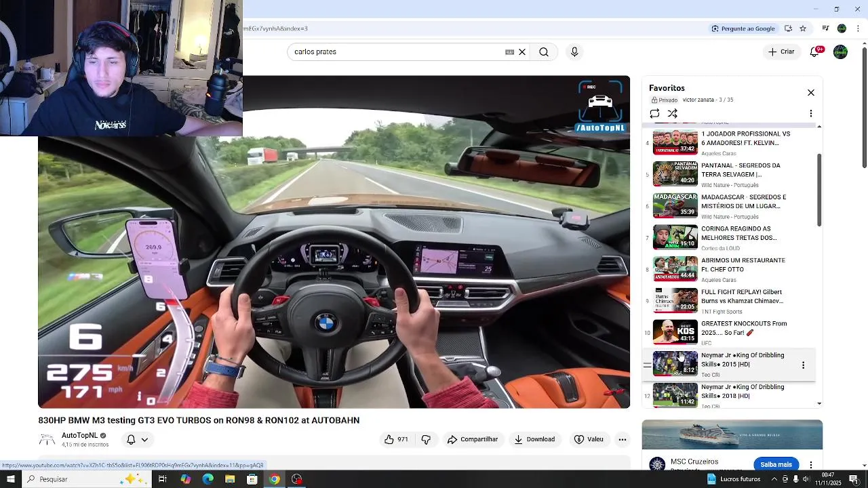Click the volume speaker tray icon
The image size is (868, 488).
pos(805,479)
